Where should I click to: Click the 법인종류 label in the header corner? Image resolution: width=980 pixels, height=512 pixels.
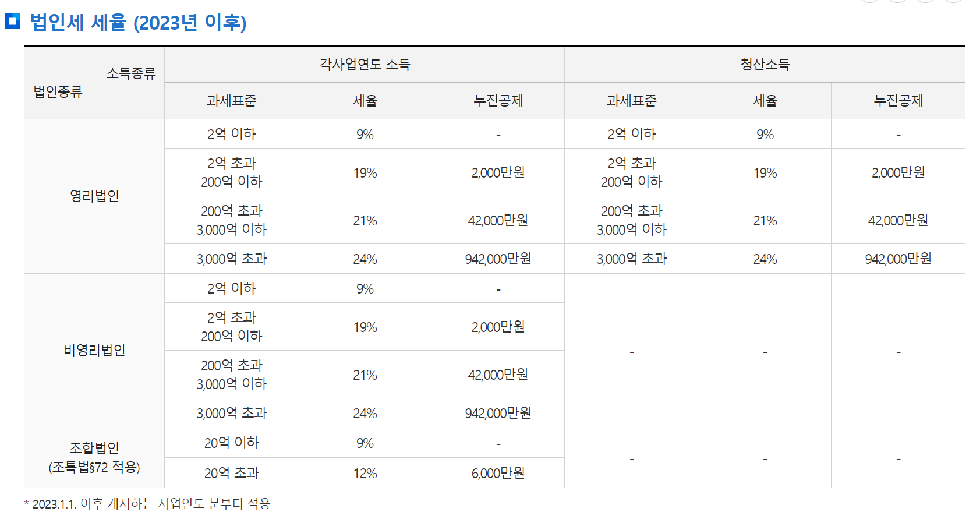(x=58, y=91)
